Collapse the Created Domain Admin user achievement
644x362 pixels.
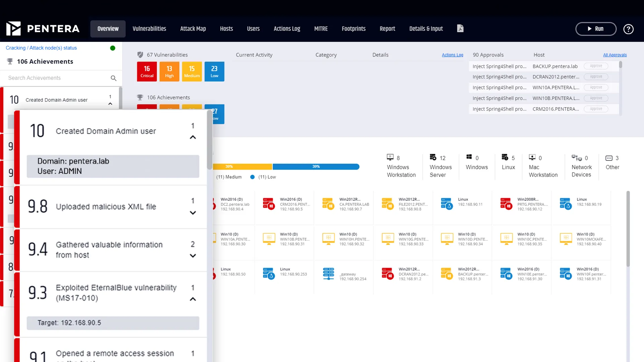coord(193,137)
